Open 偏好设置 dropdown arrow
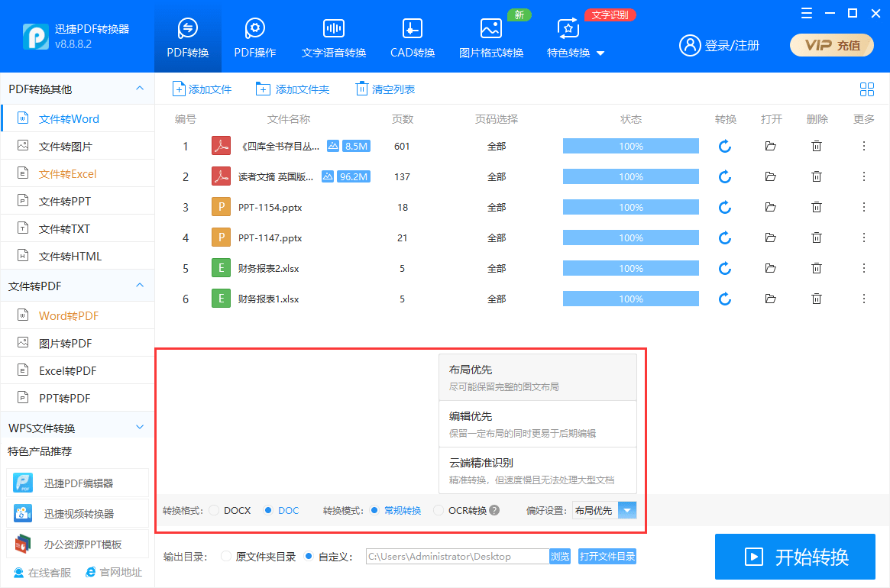The height and width of the screenshot is (588, 890). [626, 510]
